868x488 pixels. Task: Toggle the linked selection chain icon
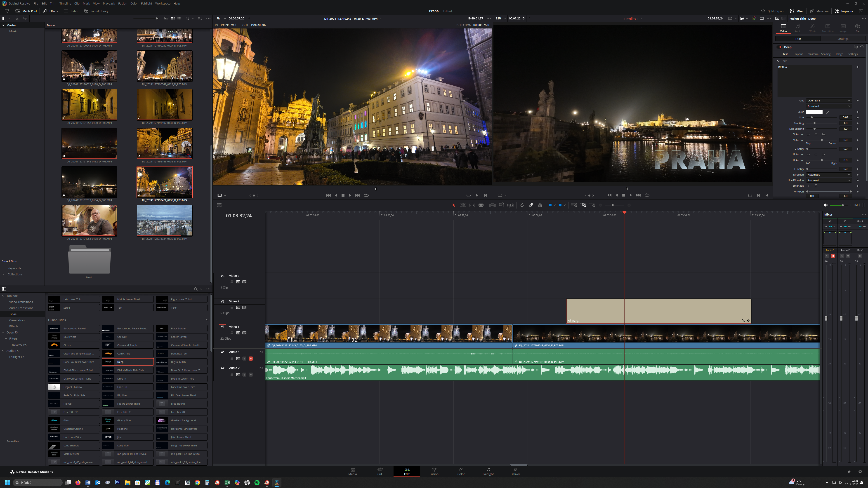click(x=531, y=205)
